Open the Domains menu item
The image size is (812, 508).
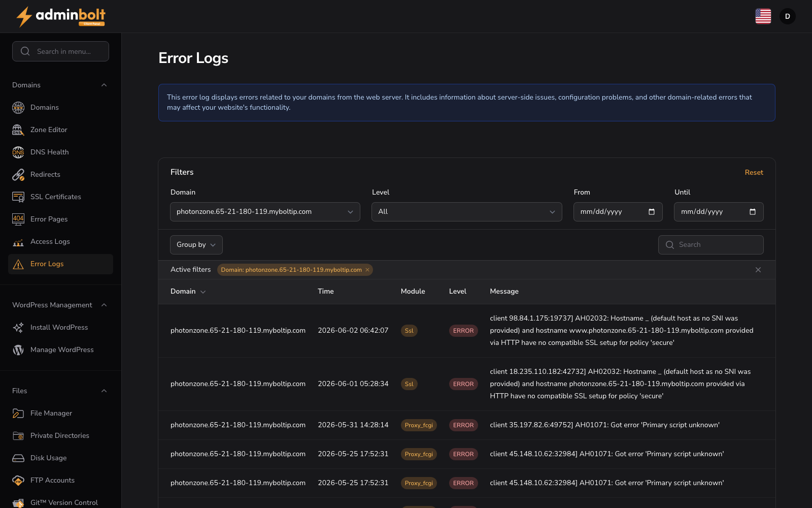pos(60,107)
